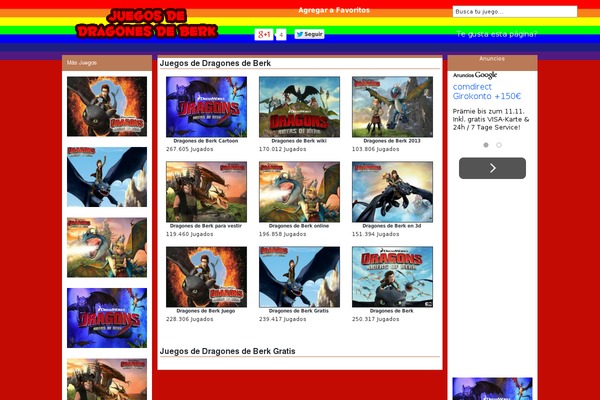Image resolution: width=600 pixels, height=400 pixels.
Task: Click the Dragones de Berk en 3d title
Action: click(392, 226)
